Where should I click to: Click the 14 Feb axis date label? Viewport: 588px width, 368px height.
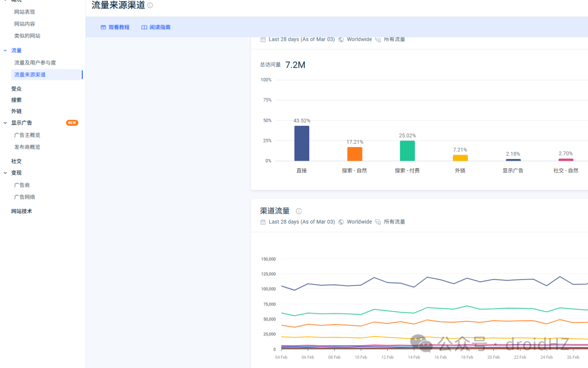(x=414, y=358)
